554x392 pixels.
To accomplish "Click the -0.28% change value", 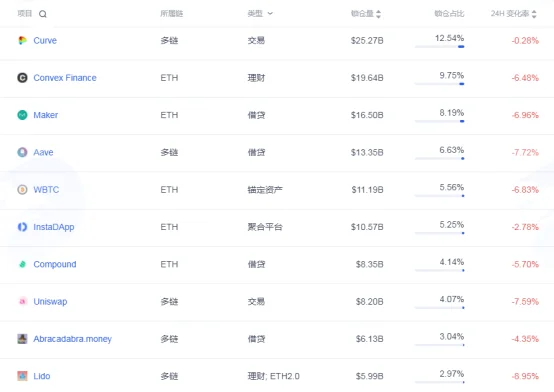I will pos(525,41).
